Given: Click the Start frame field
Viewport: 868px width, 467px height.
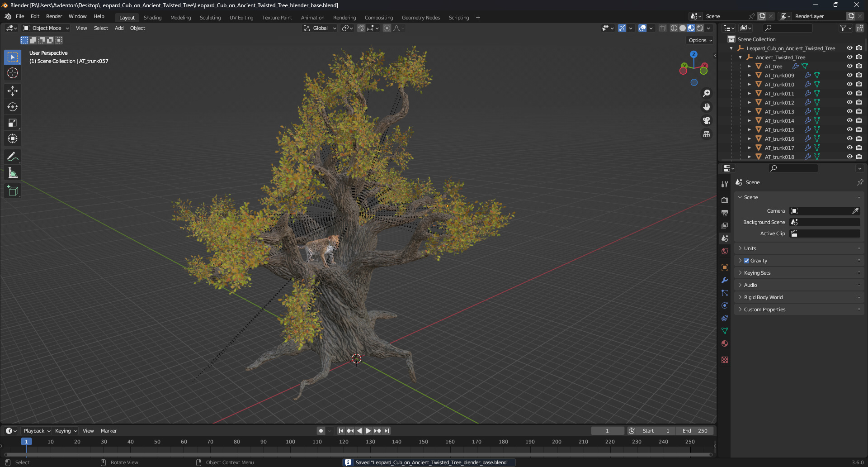Looking at the screenshot, I should point(656,431).
